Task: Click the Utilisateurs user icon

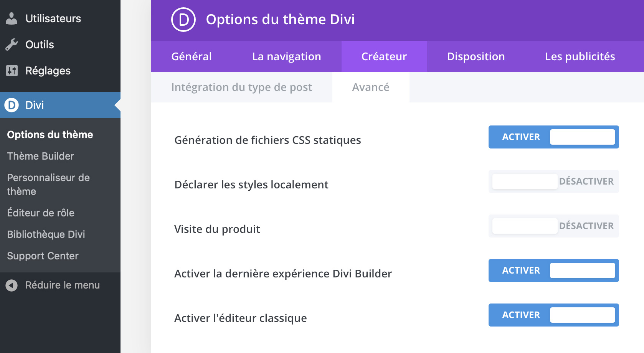Action: click(x=12, y=18)
